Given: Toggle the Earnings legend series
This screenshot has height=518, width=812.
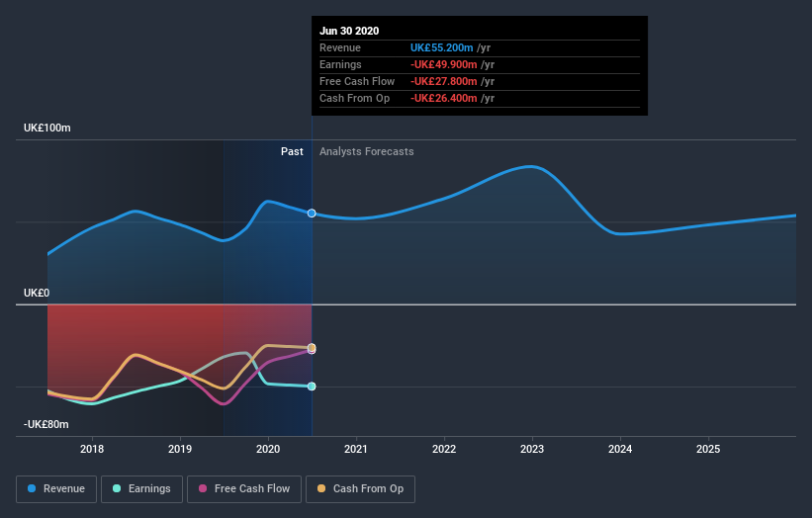Looking at the screenshot, I should [141, 489].
